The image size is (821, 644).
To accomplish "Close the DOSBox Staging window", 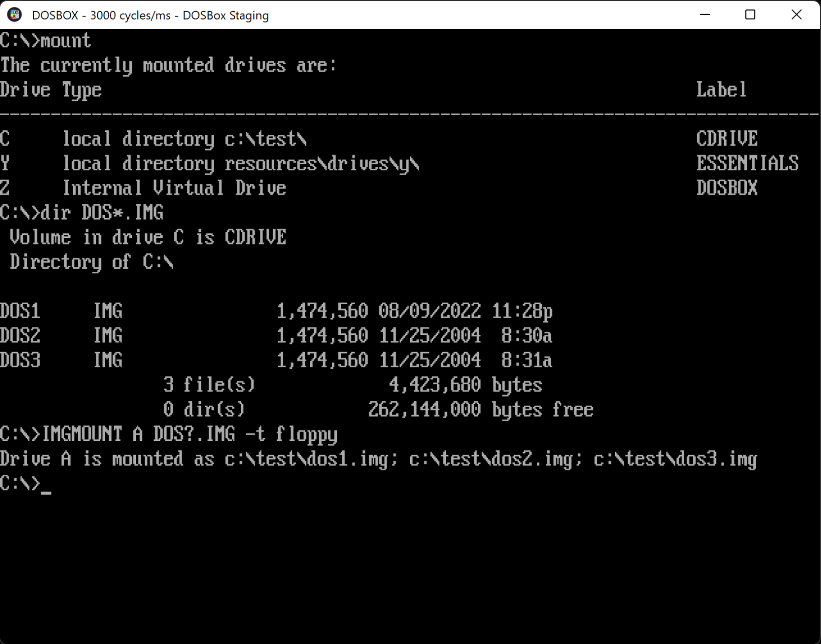I will click(x=796, y=15).
